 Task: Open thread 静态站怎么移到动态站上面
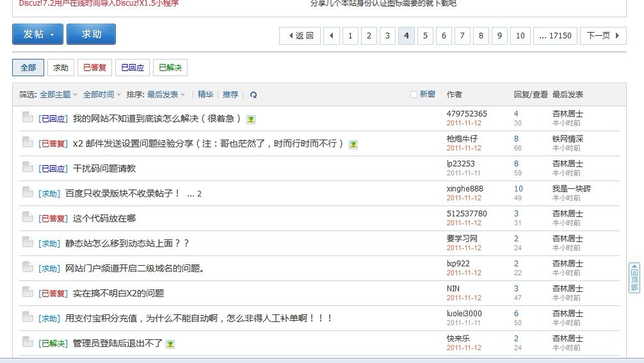127,243
